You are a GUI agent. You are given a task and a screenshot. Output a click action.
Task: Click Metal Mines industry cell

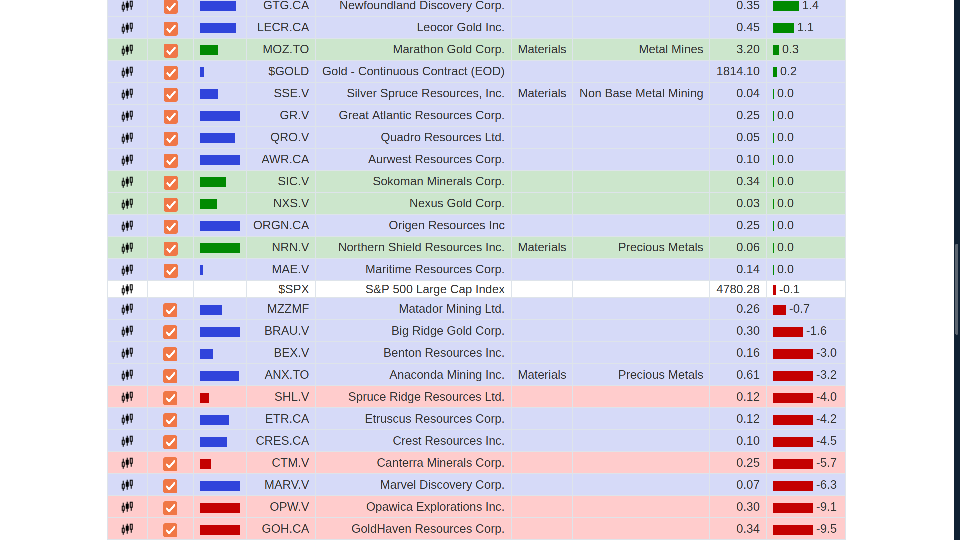671,50
